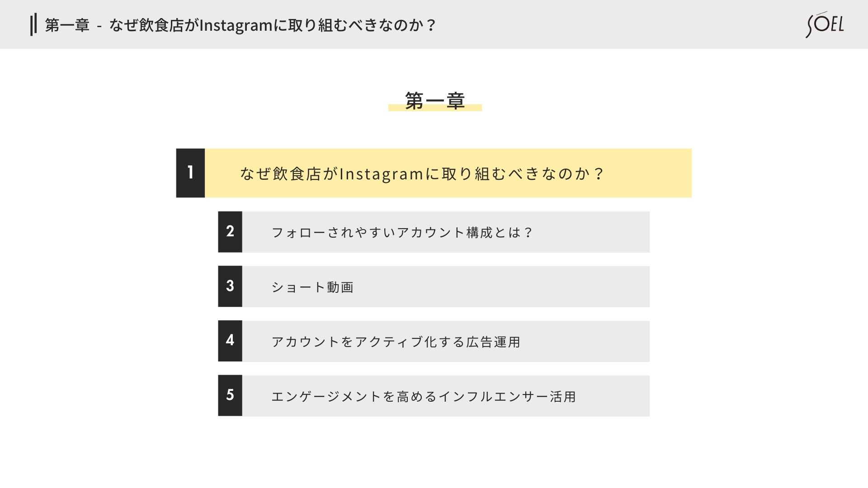The height and width of the screenshot is (488, 868).
Task: Open アカウントをアクティブ化する広告運用 section
Action: click(396, 342)
